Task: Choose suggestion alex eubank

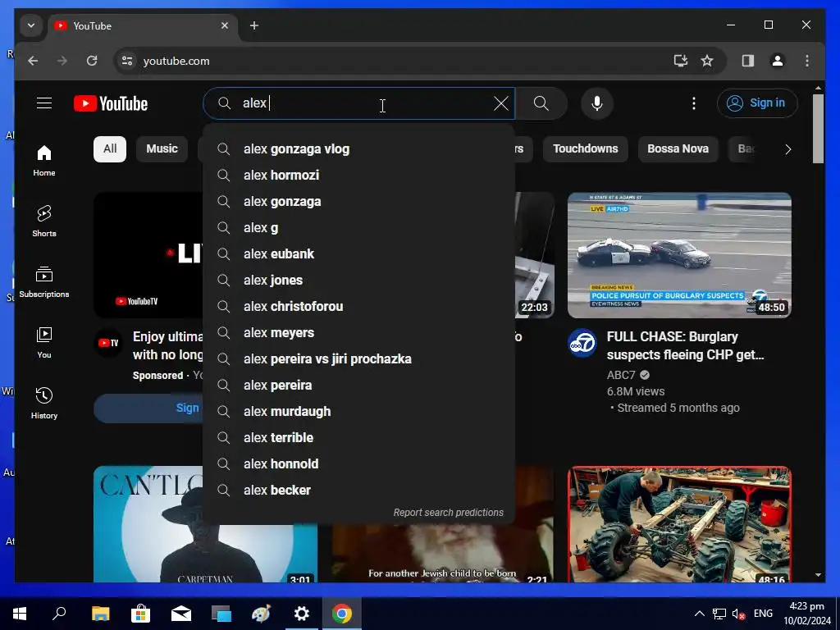Action: 359,254
